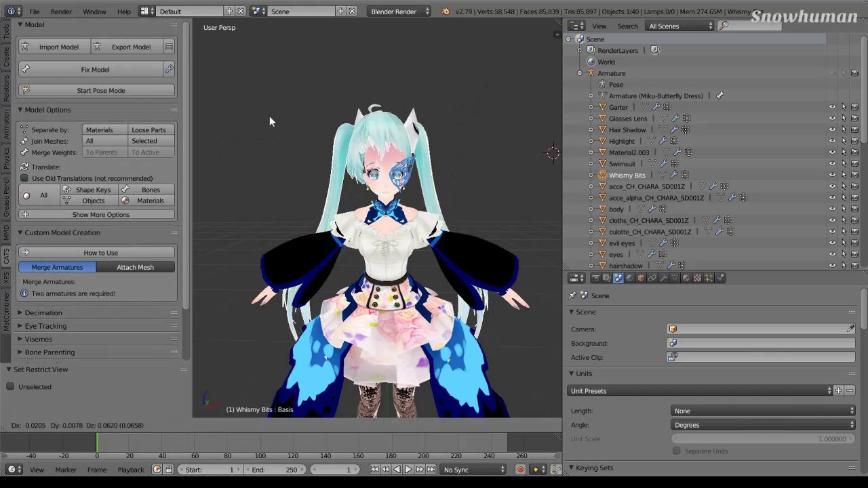Image resolution: width=868 pixels, height=488 pixels.
Task: Toggle render camera icon for Armature row
Action: point(854,73)
